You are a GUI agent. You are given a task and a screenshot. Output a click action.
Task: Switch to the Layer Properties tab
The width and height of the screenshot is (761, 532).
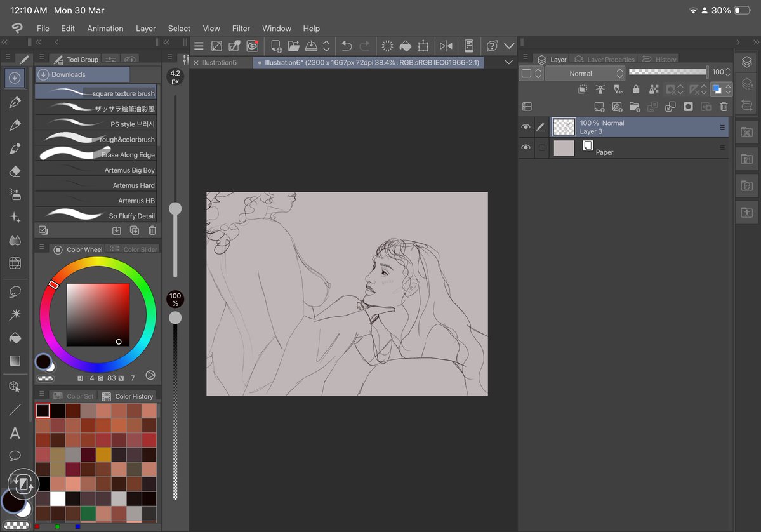(605, 59)
